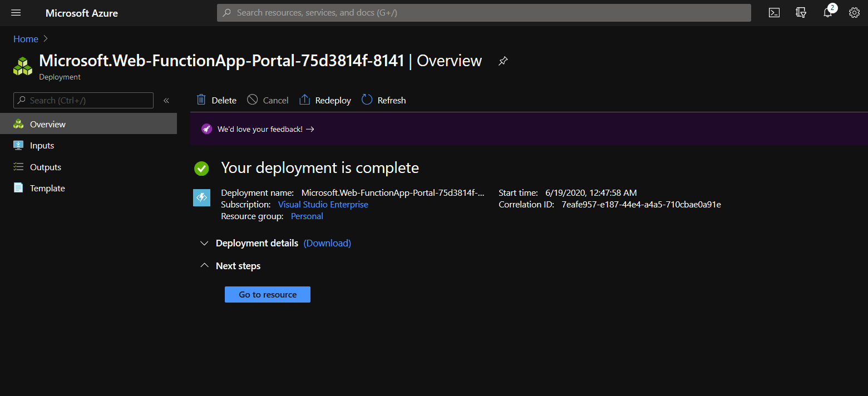Screen dimensions: 868x396
Task: Expand the Deployment details section
Action: (x=204, y=243)
